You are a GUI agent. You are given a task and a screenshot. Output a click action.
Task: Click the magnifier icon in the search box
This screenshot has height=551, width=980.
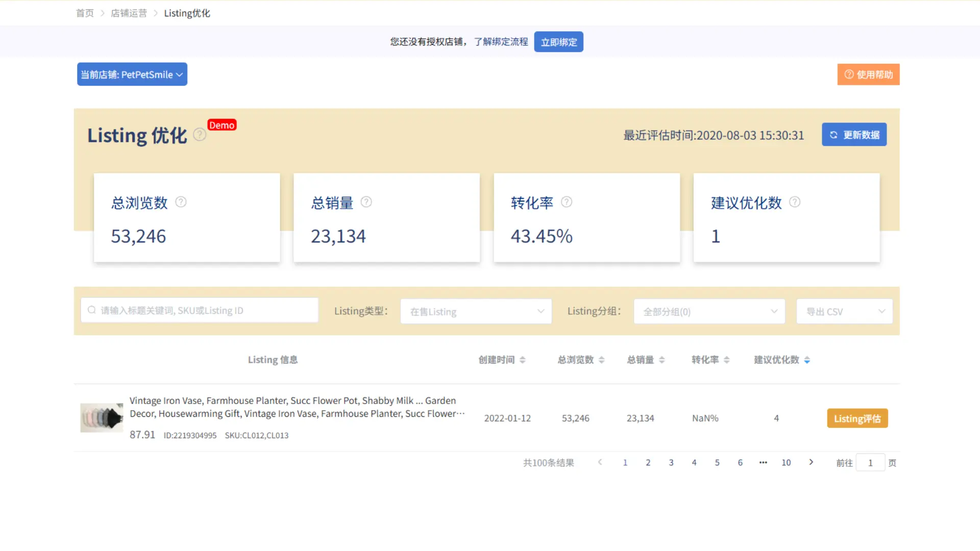tap(92, 310)
